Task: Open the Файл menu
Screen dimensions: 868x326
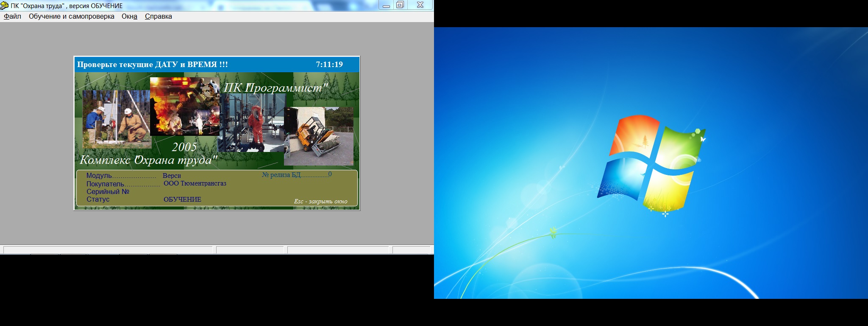Action: (x=12, y=17)
